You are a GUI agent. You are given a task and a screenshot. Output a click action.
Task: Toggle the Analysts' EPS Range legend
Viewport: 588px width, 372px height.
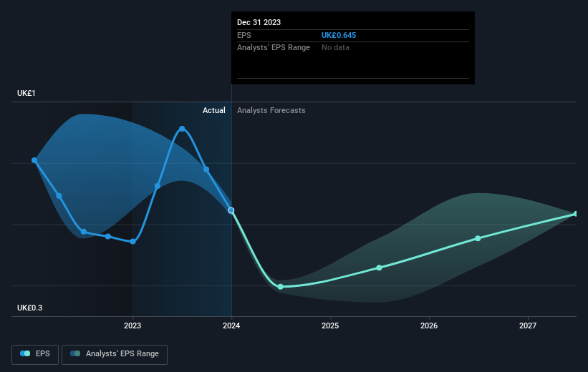(x=115, y=354)
